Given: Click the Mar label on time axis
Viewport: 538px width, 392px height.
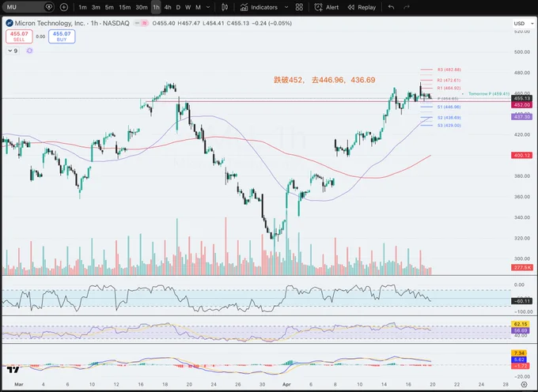Looking at the screenshot, I should point(19,384).
